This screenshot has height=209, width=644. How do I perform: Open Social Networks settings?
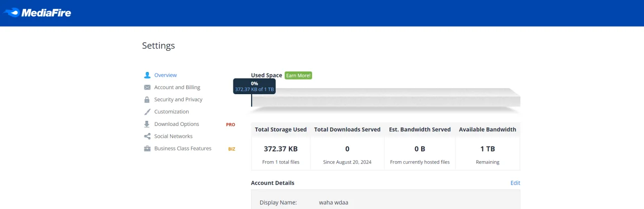coord(174,136)
